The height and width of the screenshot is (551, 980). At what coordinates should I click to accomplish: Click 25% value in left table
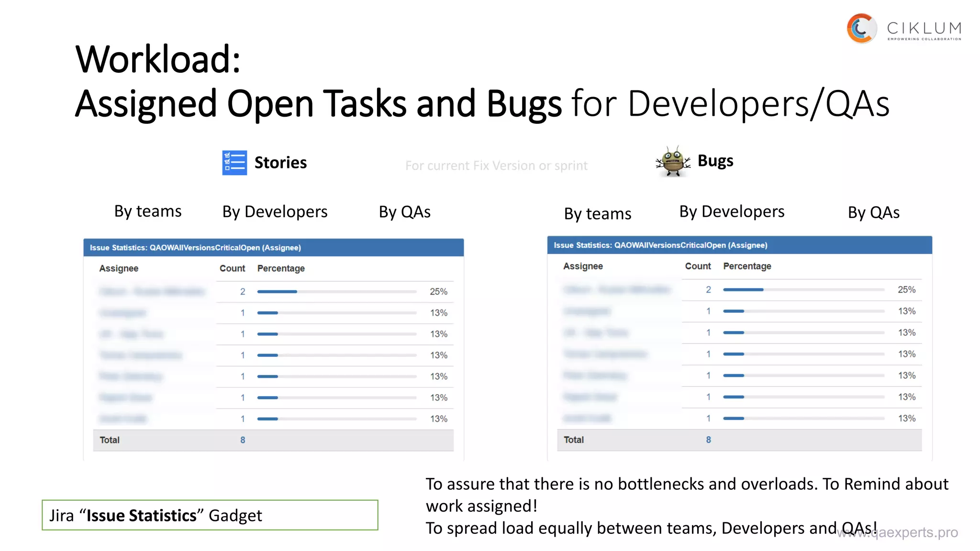[438, 291]
